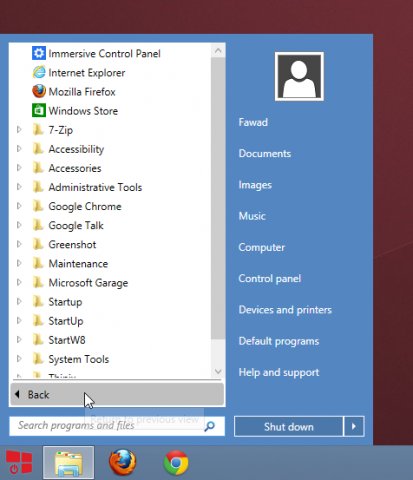Click the red StartW8 start button

(19, 462)
